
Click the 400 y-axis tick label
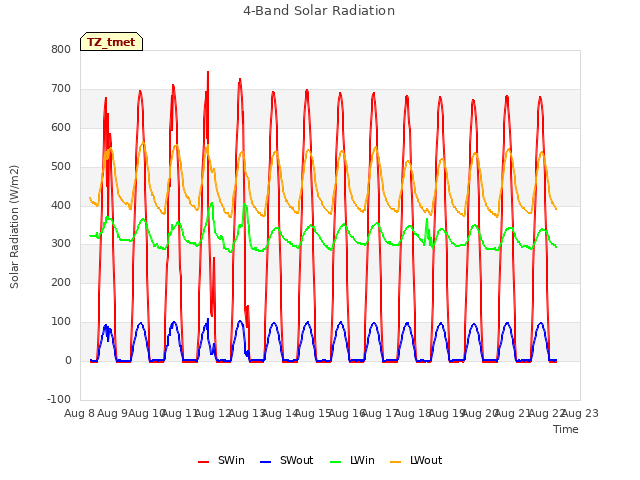tap(61, 205)
